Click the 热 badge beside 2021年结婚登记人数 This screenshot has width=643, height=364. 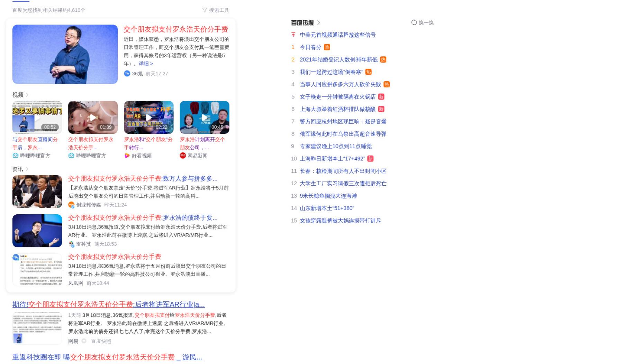383,60
